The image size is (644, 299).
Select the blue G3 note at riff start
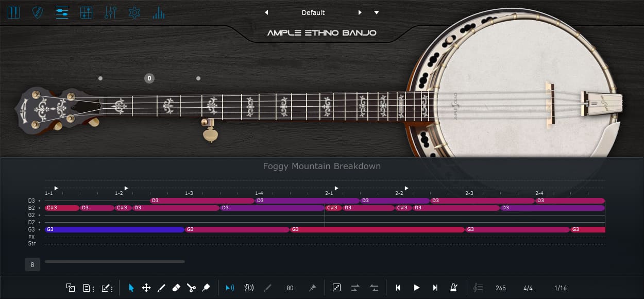coord(114,229)
